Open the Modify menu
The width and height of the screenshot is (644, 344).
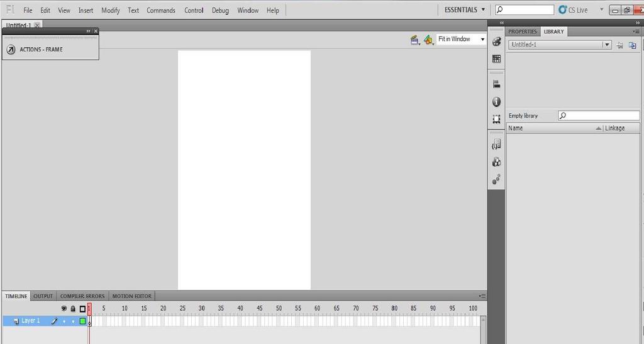[x=111, y=10]
